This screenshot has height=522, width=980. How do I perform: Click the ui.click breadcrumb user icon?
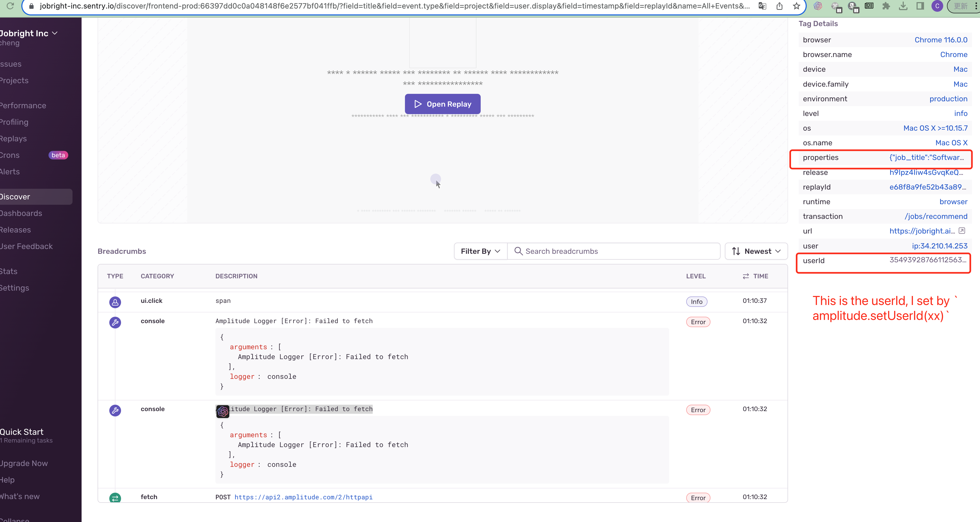[x=115, y=302]
